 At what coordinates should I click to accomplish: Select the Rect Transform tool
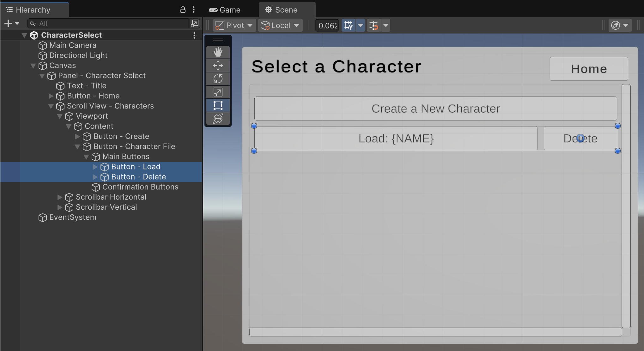(x=218, y=105)
